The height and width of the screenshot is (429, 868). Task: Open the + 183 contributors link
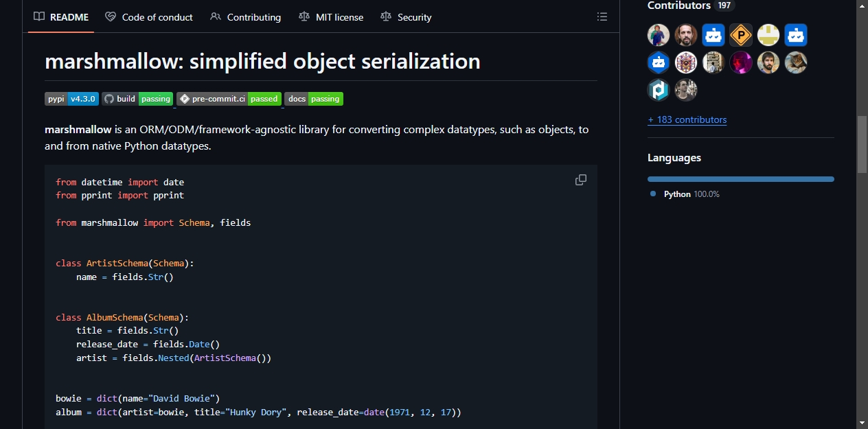click(687, 119)
